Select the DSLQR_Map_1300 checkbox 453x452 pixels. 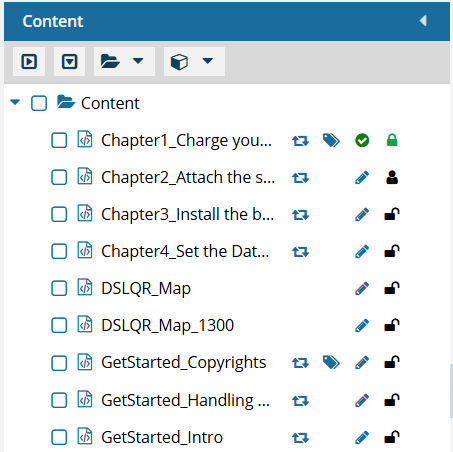pos(59,325)
